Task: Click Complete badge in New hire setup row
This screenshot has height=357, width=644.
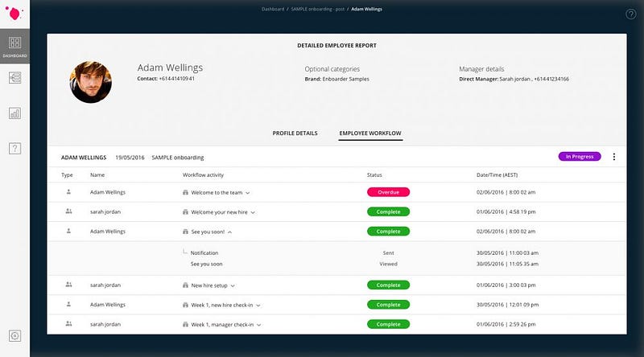Action: (x=388, y=285)
